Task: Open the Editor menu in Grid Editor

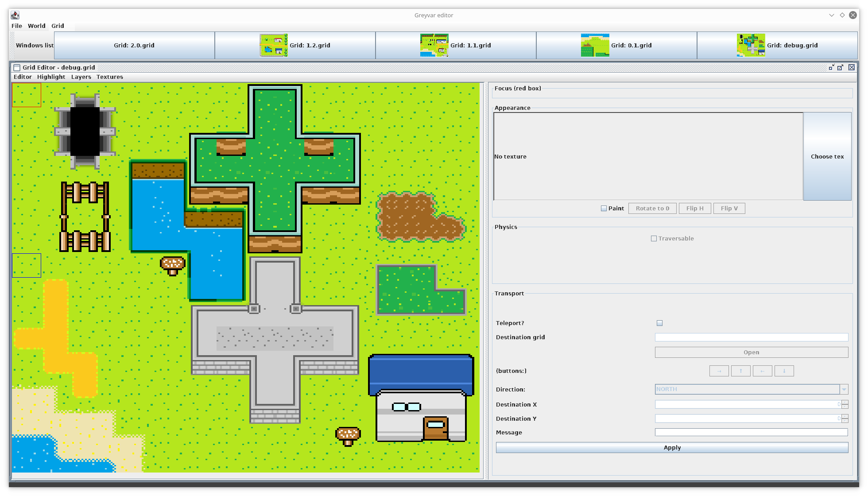Action: tap(23, 77)
